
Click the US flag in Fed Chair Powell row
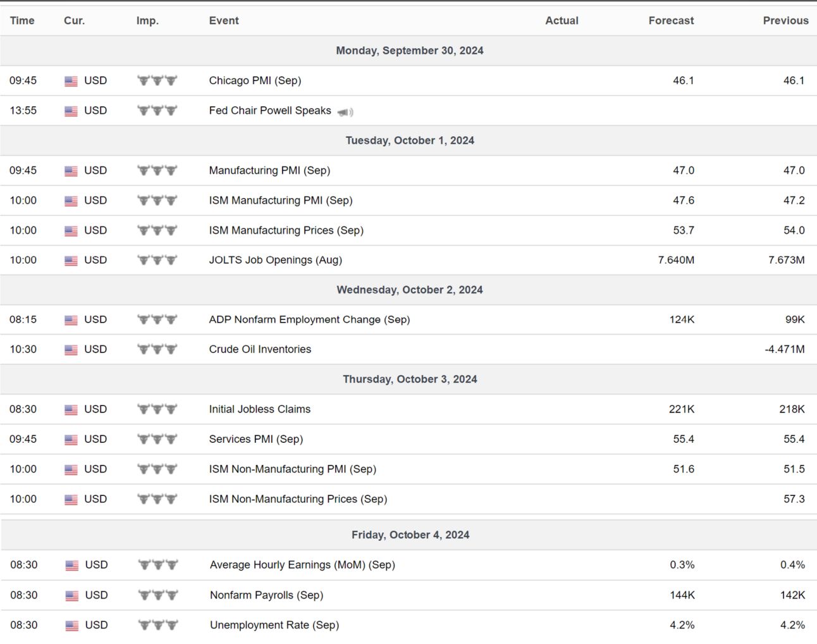pyautogui.click(x=71, y=111)
